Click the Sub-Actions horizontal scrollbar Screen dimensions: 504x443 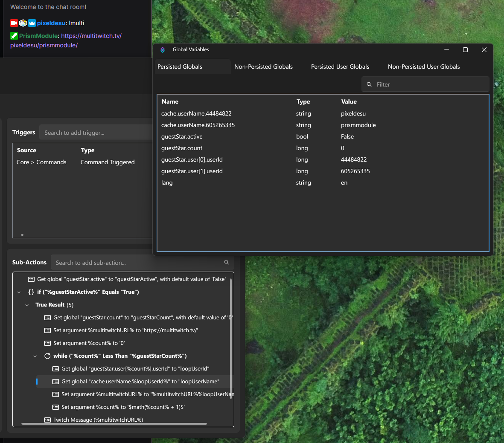pyautogui.click(x=114, y=424)
